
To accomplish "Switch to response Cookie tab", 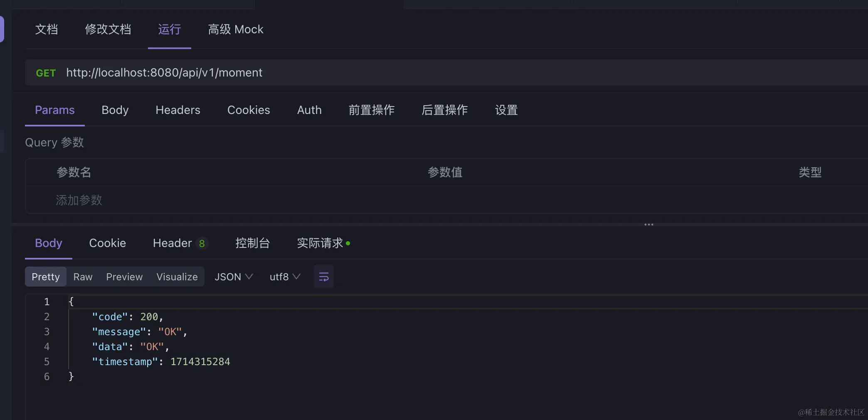I will tap(108, 243).
